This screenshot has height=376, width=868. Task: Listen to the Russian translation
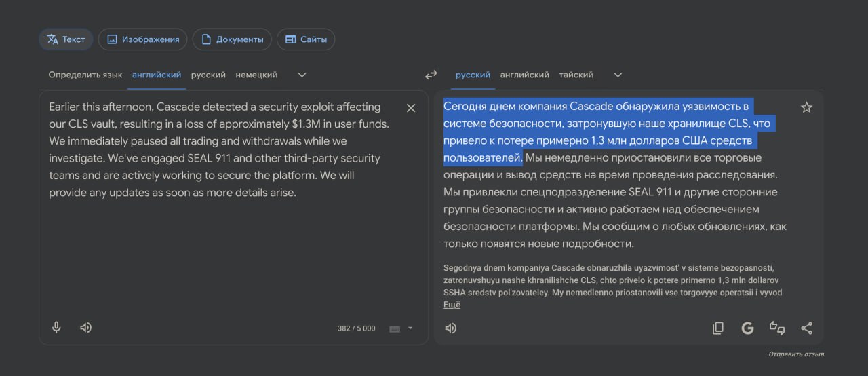[450, 328]
